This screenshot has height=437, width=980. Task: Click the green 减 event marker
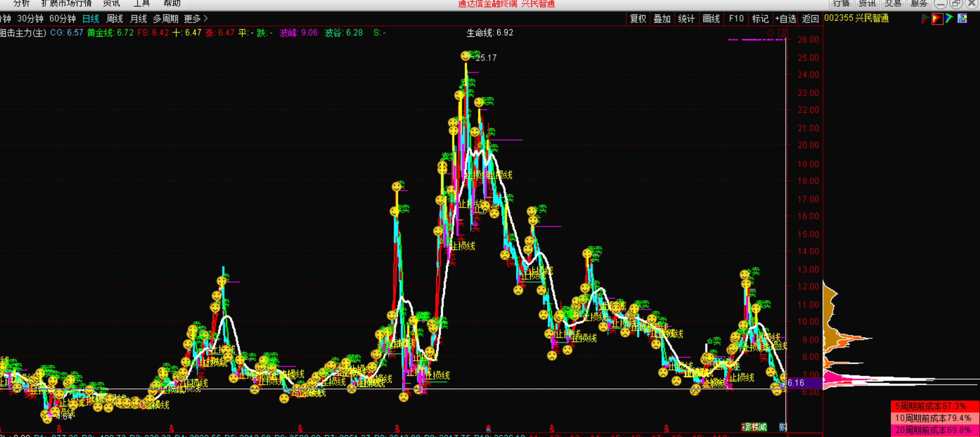(x=762, y=427)
